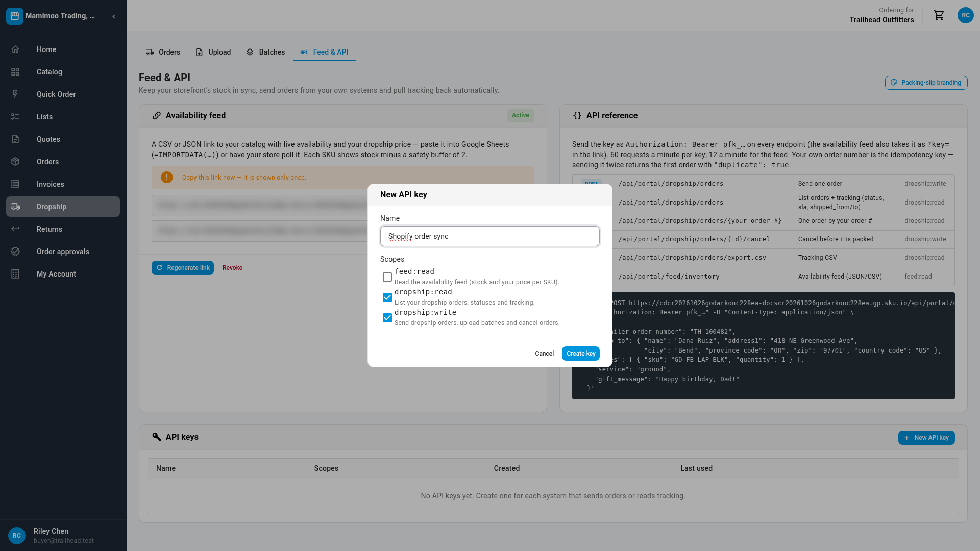This screenshot has width=980, height=551.
Task: Click the key icon next to API keys
Action: click(157, 437)
